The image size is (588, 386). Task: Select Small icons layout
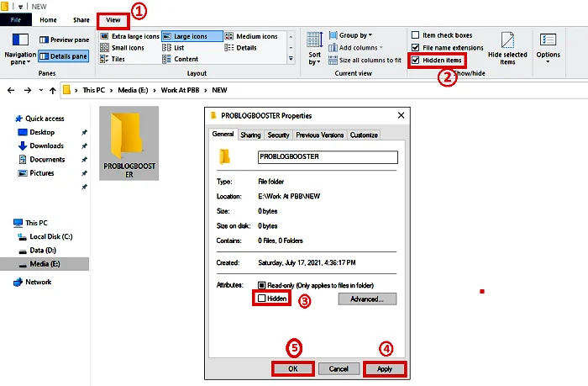click(123, 48)
